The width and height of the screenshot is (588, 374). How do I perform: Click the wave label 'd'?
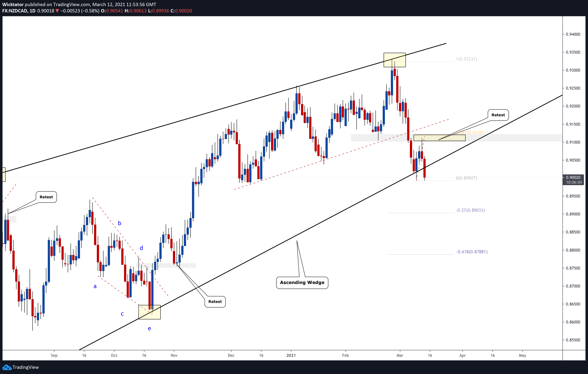coord(141,248)
